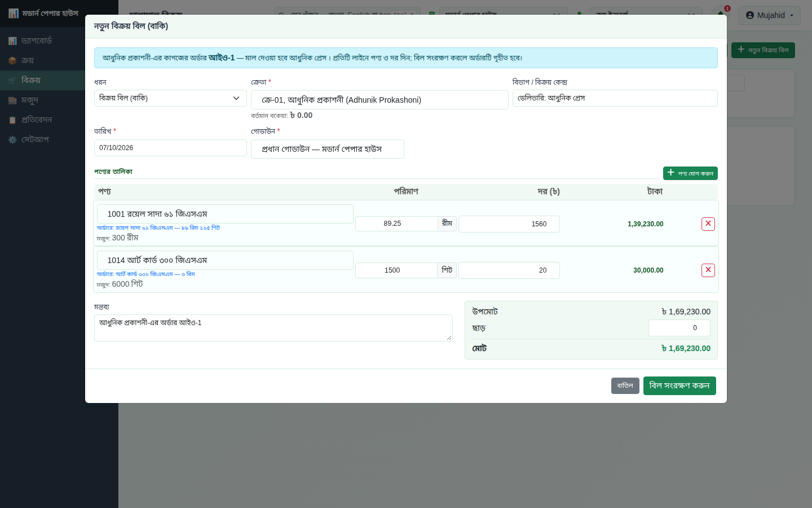This screenshot has height=508, width=812.
Task: Open the প্রতিবেদন sidebar menu item
Action: click(x=59, y=120)
